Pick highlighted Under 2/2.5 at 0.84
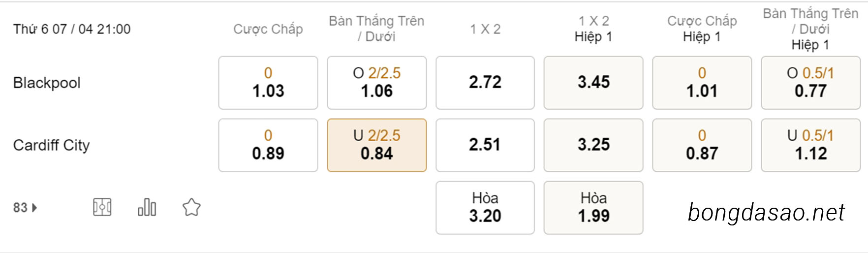 (x=377, y=145)
